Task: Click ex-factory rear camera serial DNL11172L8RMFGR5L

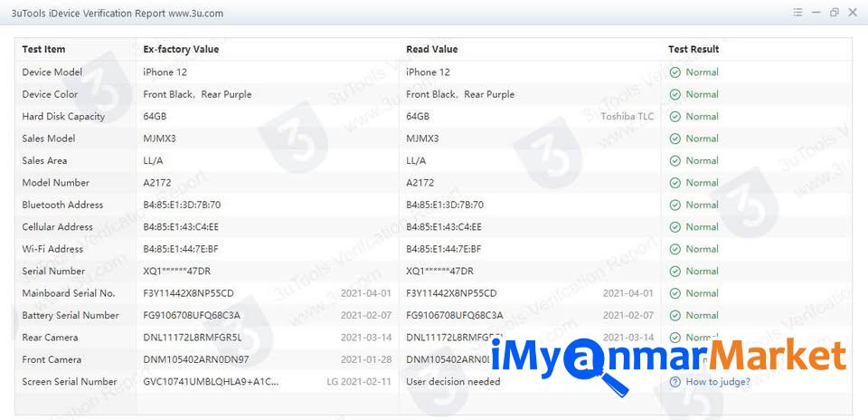Action: [x=193, y=338]
